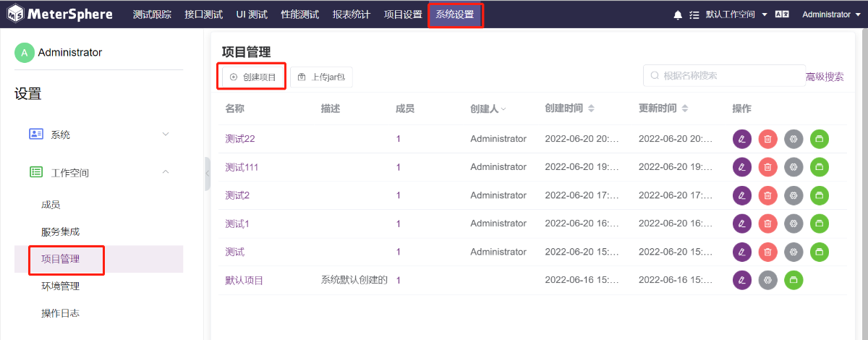Switch language with the translate icon
This screenshot has width=868, height=340.
781,14
